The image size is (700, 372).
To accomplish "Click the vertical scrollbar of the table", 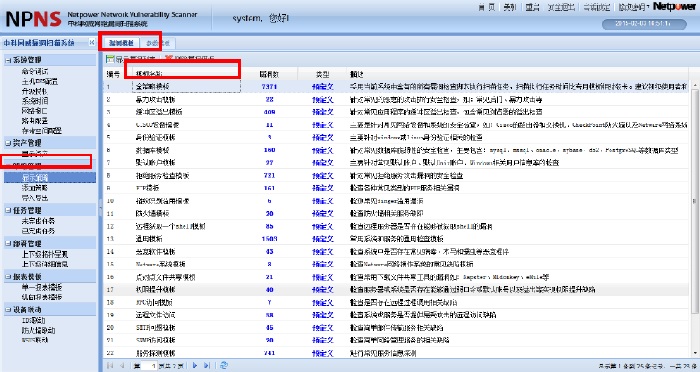I will pos(694,201).
